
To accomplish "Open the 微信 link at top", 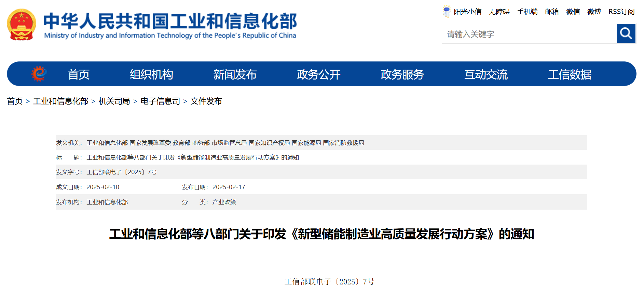I will point(573,12).
